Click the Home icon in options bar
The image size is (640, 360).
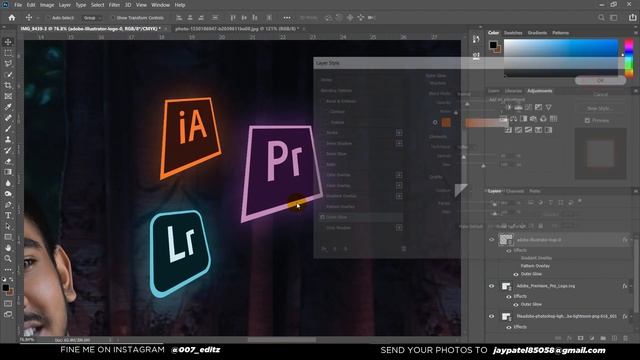click(x=12, y=18)
